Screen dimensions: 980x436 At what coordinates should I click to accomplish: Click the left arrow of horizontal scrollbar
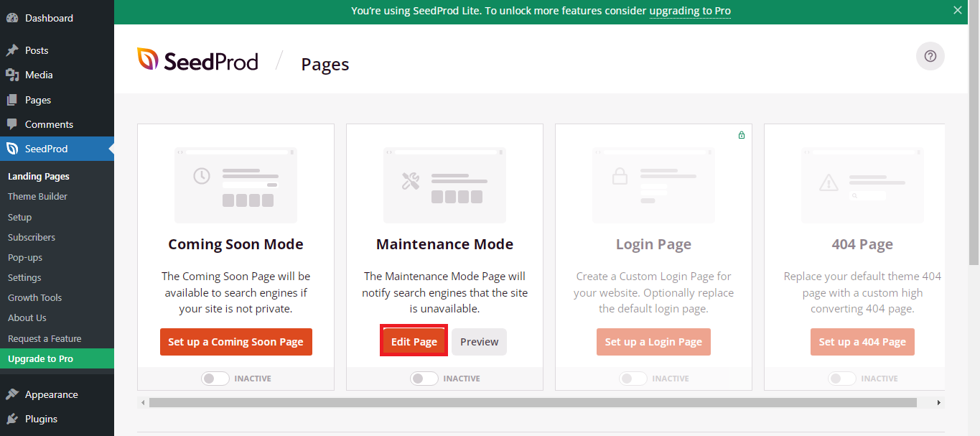(x=143, y=403)
